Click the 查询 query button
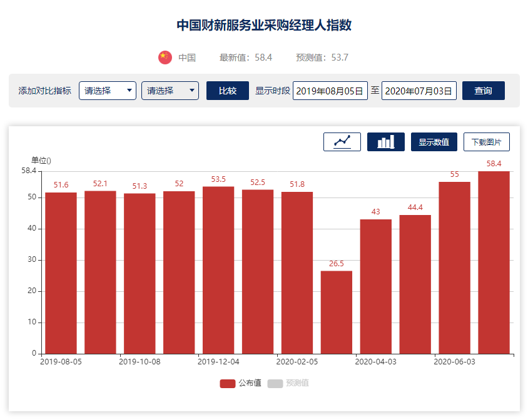The height and width of the screenshot is (420, 528). pos(483,91)
